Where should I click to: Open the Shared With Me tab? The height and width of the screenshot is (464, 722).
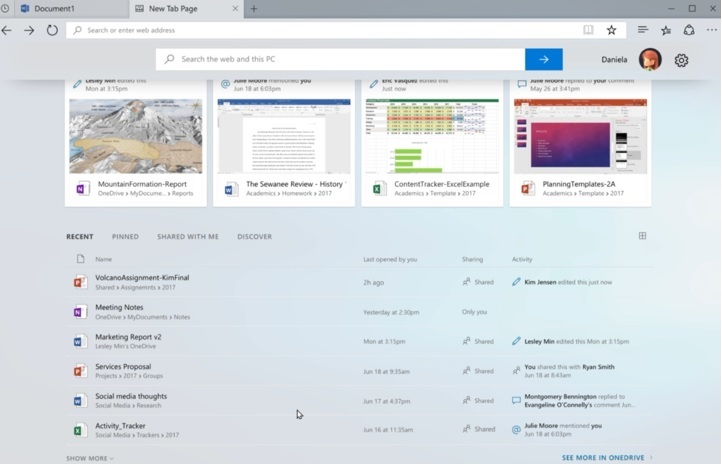tap(187, 237)
